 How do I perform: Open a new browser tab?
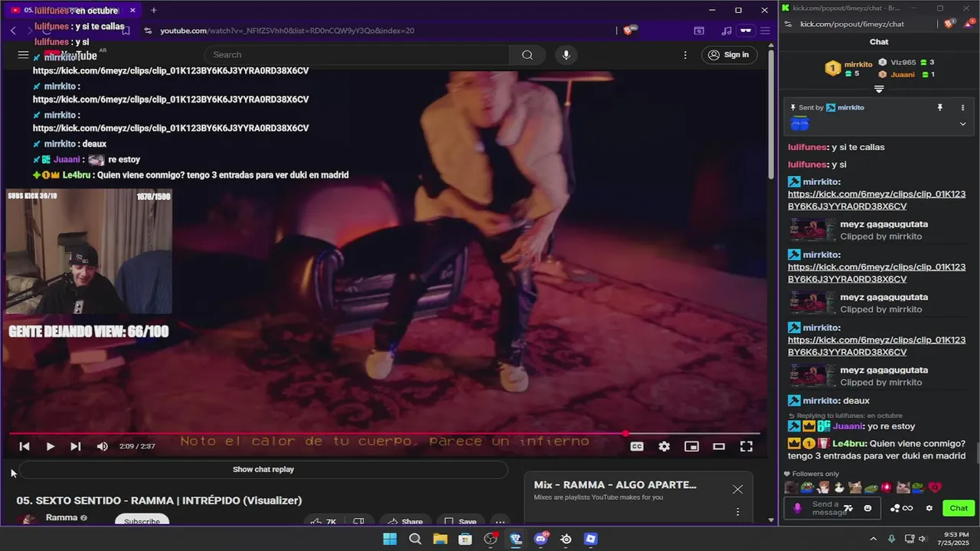point(153,10)
